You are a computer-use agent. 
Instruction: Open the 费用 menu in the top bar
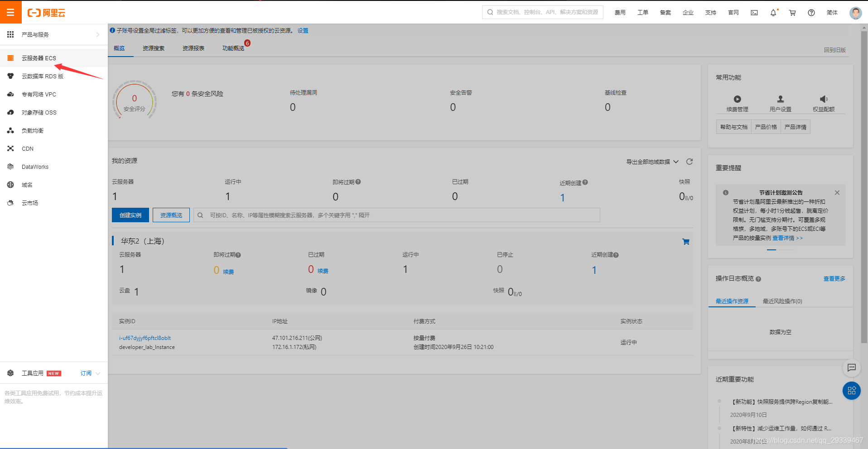tap(620, 13)
